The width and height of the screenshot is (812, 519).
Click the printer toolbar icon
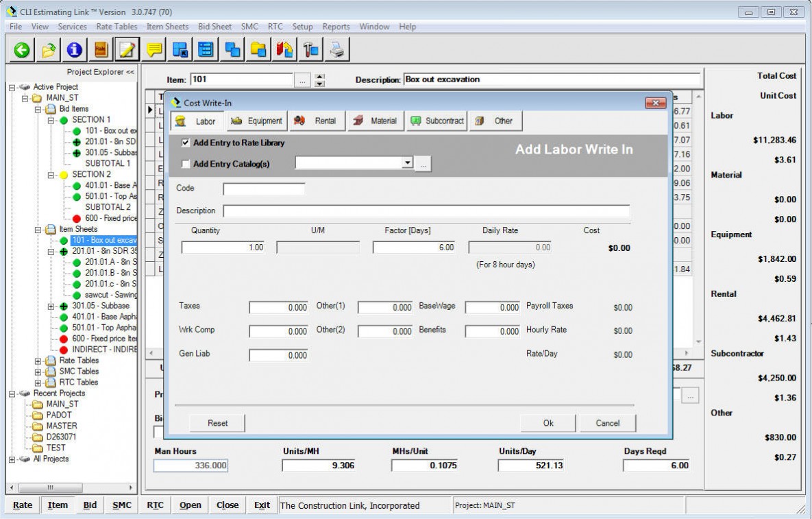pos(337,50)
